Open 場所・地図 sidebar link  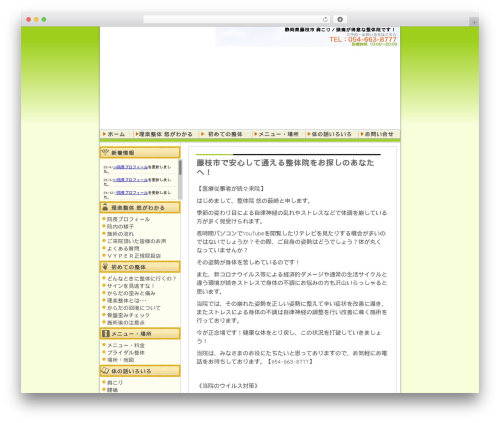tap(120, 360)
